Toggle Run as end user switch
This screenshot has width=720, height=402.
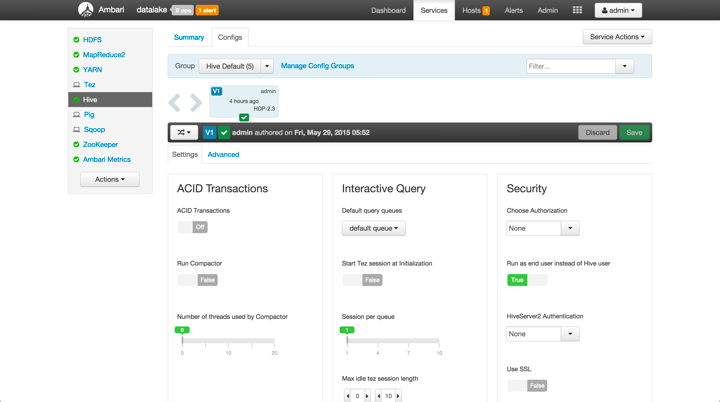coord(527,280)
